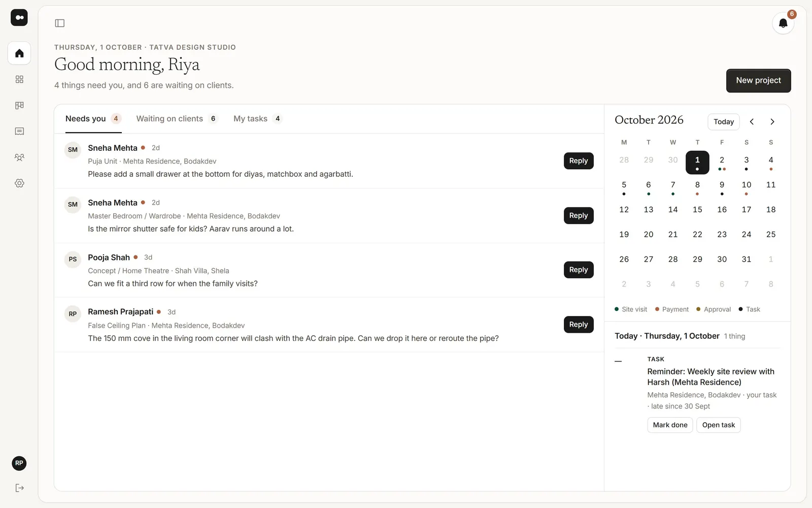Open the settings gear icon in sidebar
This screenshot has width=812, height=508.
pos(19,183)
